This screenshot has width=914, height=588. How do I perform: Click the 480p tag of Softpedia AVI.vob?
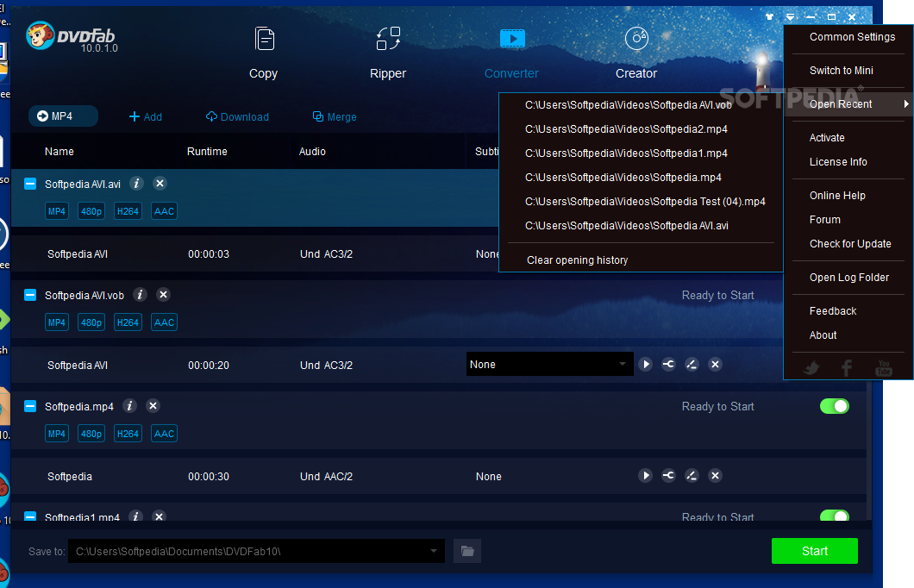[x=91, y=322]
